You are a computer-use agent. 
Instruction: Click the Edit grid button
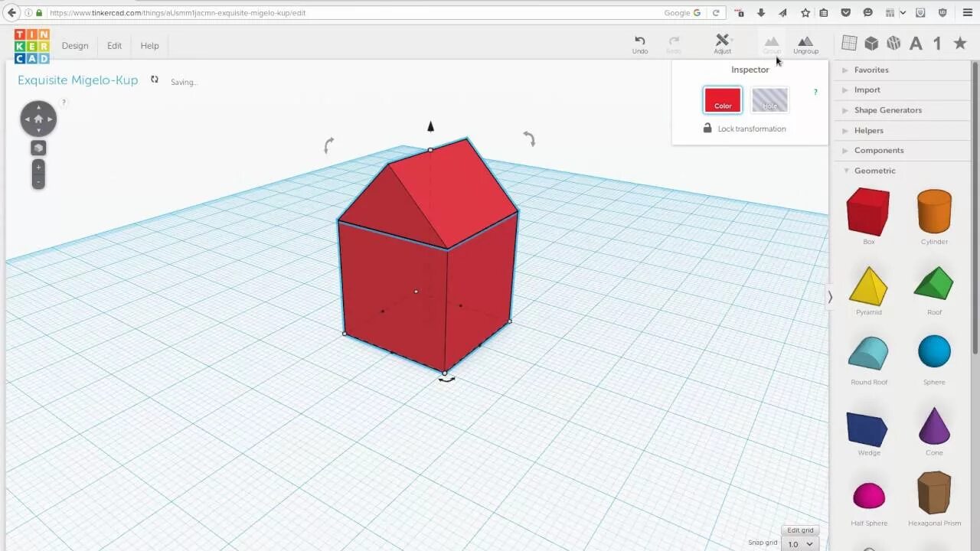[x=800, y=530]
